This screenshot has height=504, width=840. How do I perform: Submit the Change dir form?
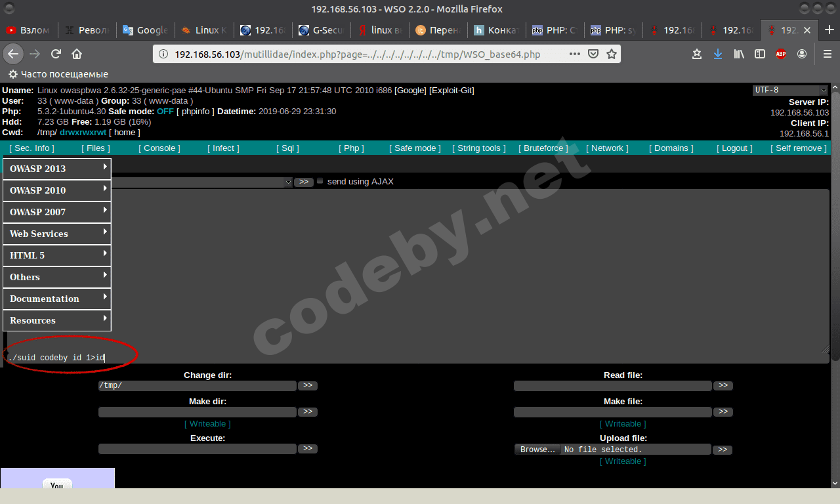(x=307, y=386)
